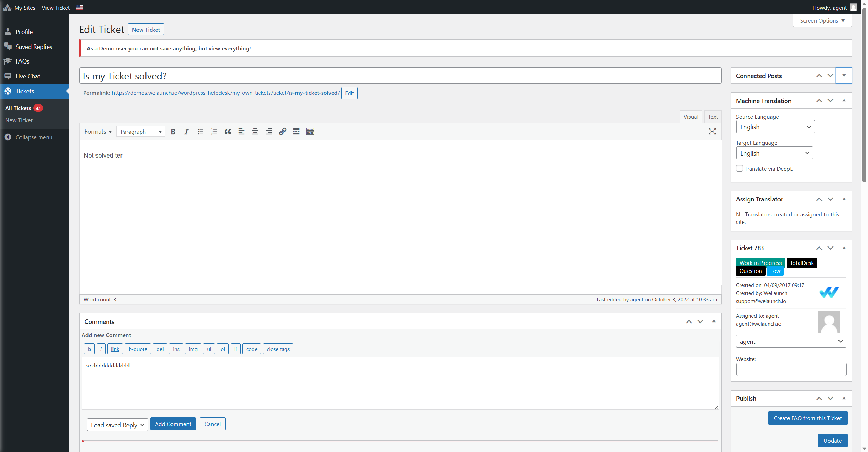868x452 pixels.
Task: Apply italic formatting in editor toolbar
Action: click(x=186, y=132)
